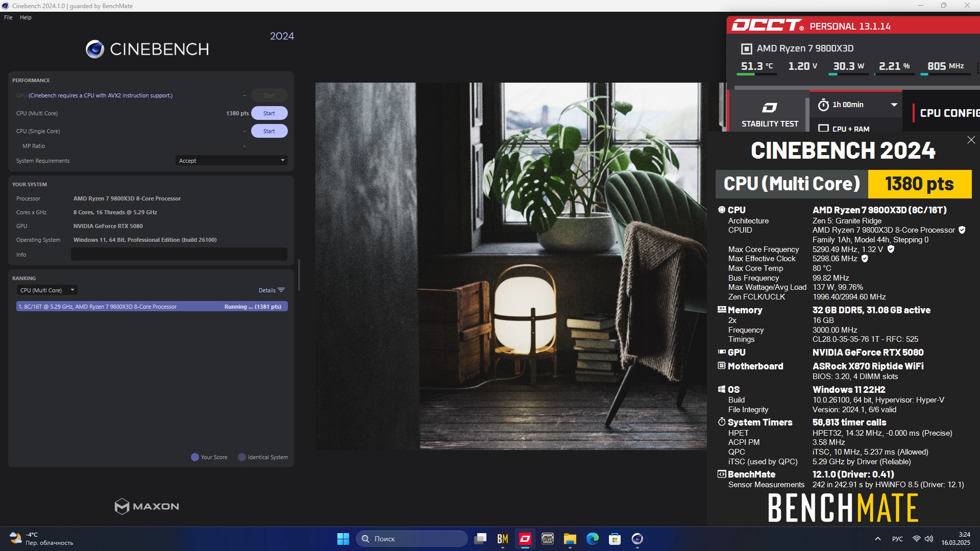Click the BenchMate CPU section icon
The width and height of the screenshot is (980, 551).
coord(722,210)
